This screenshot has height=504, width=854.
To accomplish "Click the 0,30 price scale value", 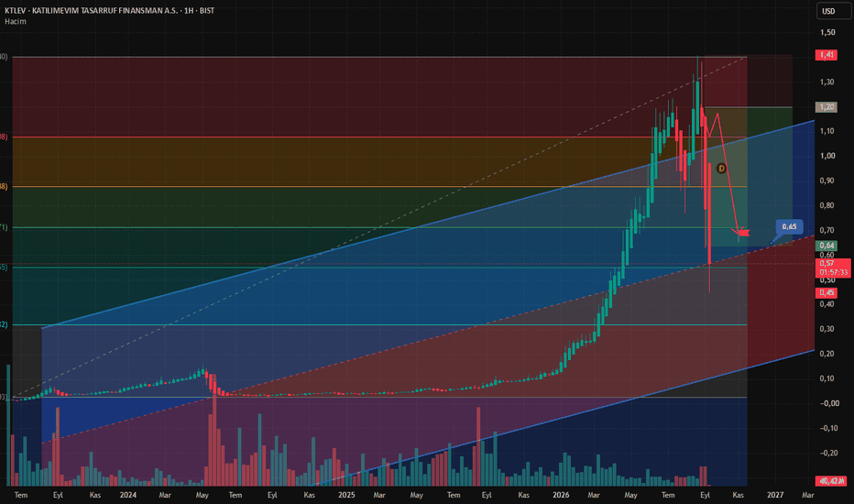I will pyautogui.click(x=827, y=329).
